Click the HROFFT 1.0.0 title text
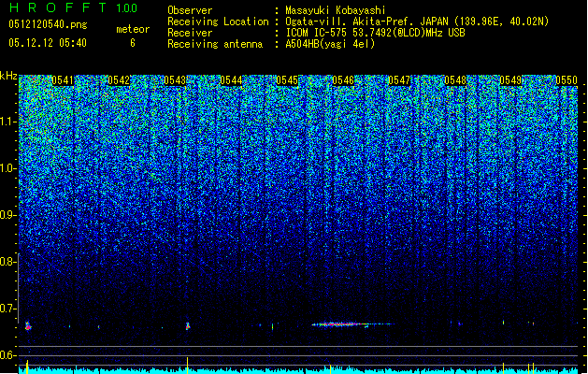 73,7
